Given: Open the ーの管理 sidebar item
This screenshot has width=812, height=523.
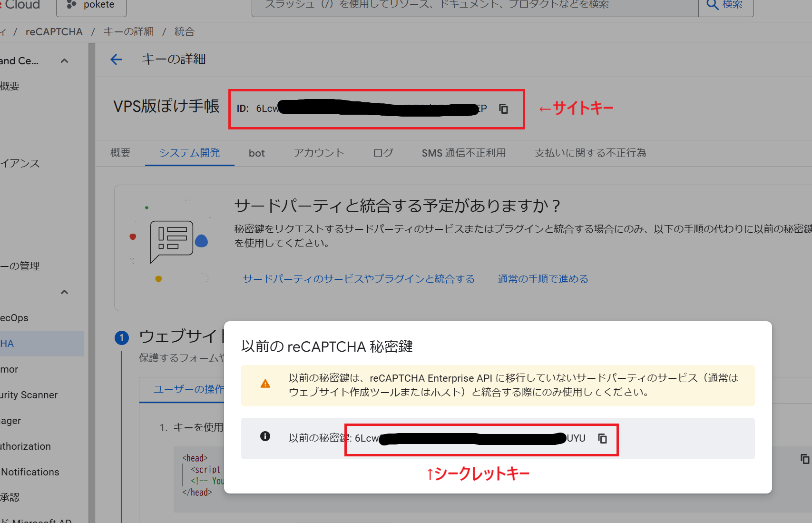Looking at the screenshot, I should 20,266.
